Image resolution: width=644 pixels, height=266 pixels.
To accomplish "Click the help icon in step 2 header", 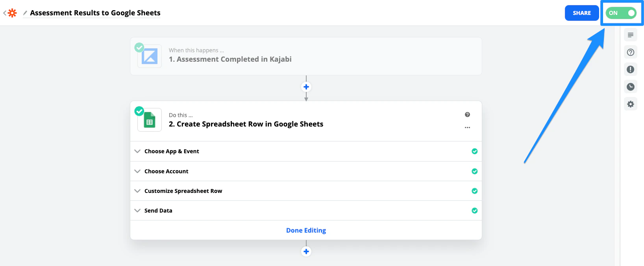I will (467, 115).
